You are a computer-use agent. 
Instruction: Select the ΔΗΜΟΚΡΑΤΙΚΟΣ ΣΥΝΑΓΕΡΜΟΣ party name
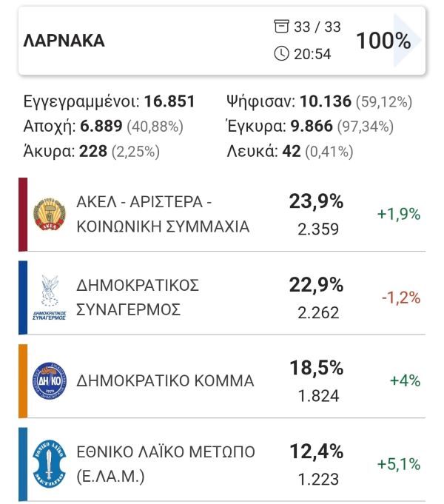tap(138, 298)
